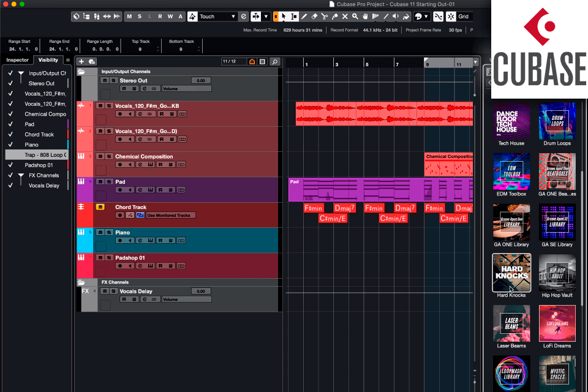Click the Piano cyan color strip in list

(68, 145)
